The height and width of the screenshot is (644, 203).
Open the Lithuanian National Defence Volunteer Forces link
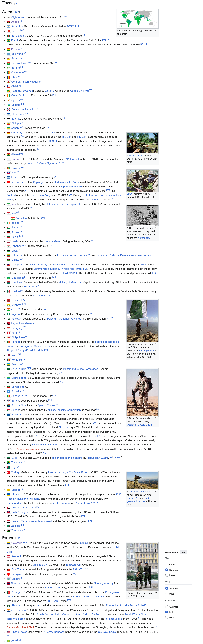tap(124, 255)
